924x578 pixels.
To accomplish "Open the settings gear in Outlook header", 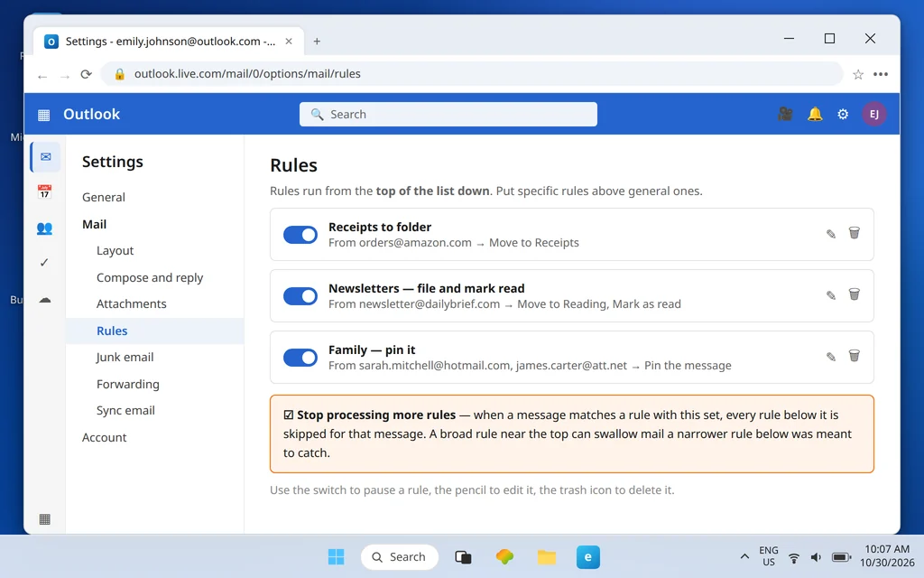I will (843, 114).
